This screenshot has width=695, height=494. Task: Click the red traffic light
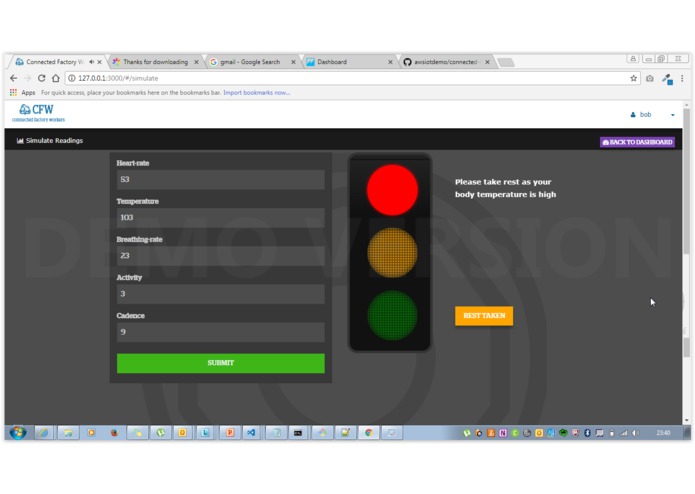(392, 190)
